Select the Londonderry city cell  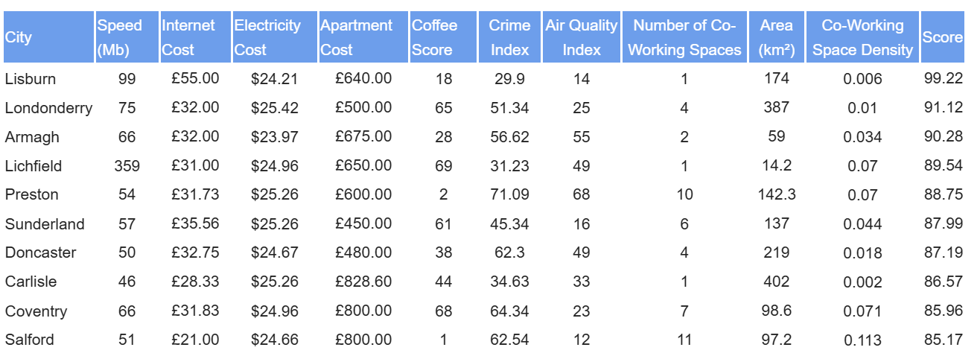[x=49, y=108]
